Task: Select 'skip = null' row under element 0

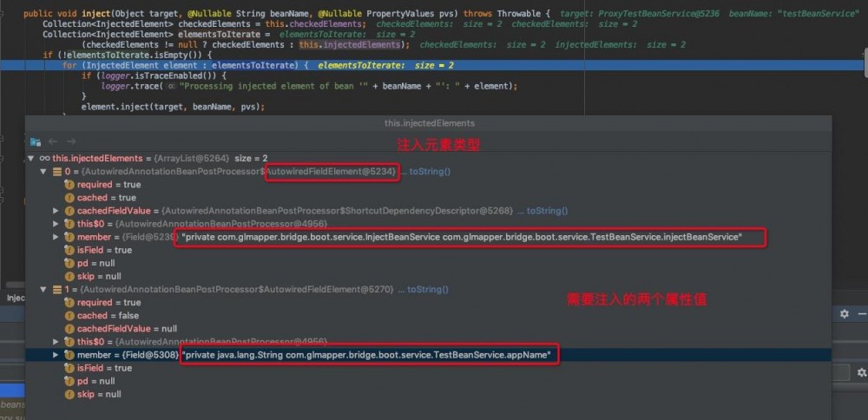Action: (x=429, y=276)
